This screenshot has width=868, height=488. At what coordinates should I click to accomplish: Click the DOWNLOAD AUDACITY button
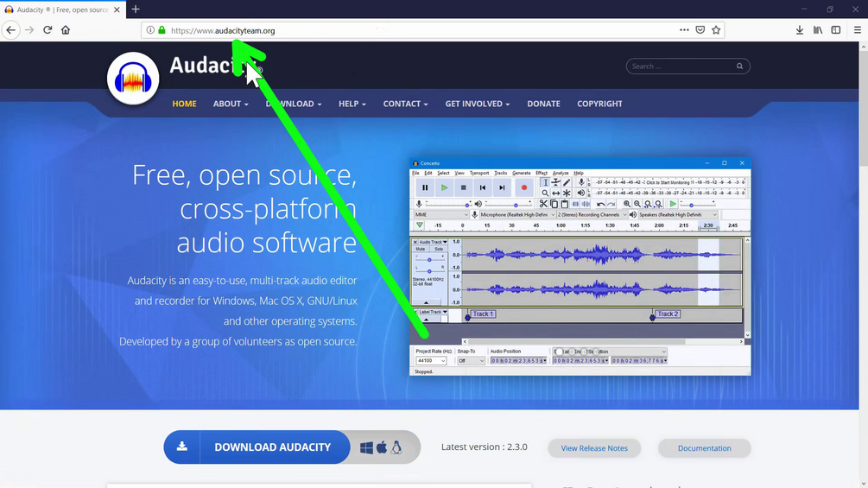(x=257, y=447)
